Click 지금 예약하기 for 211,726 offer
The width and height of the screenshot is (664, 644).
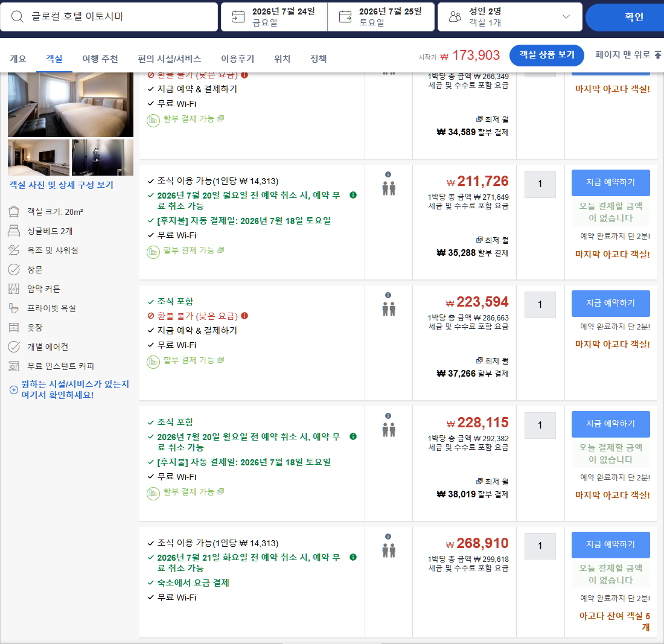[610, 182]
